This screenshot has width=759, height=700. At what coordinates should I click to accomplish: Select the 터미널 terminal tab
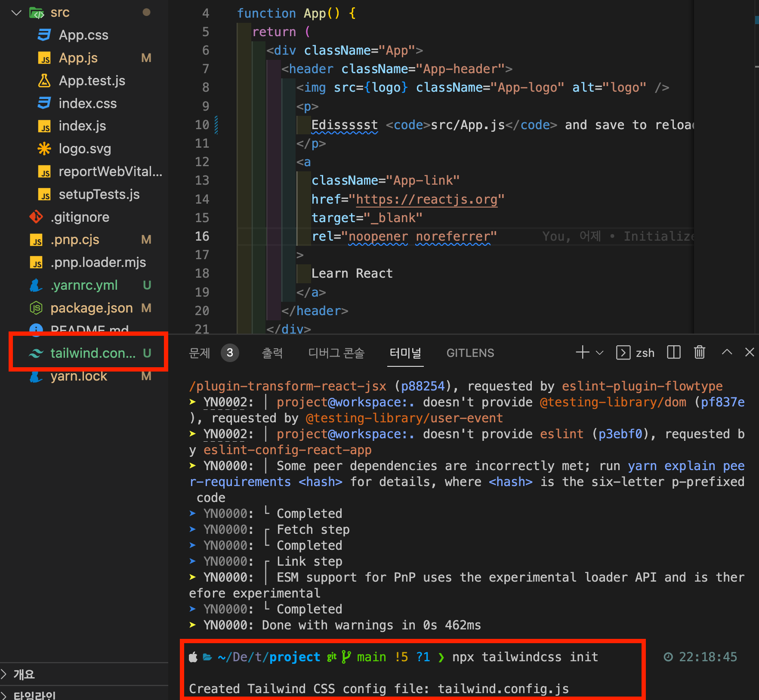coord(405,353)
